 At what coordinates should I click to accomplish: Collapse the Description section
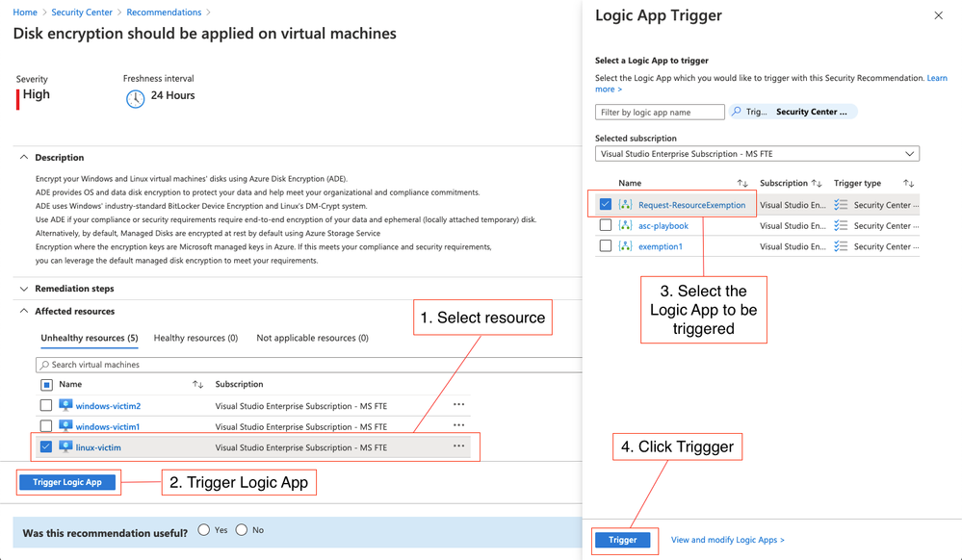pyautogui.click(x=24, y=157)
